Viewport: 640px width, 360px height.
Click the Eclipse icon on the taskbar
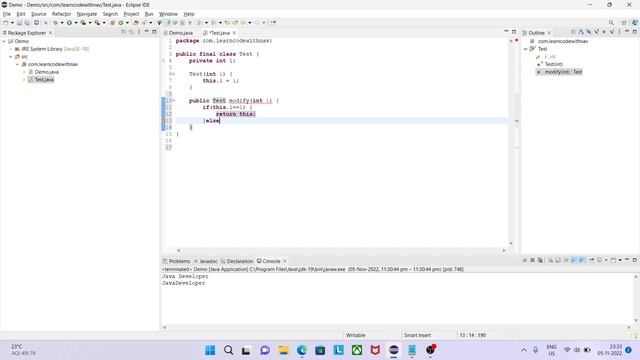point(393,350)
